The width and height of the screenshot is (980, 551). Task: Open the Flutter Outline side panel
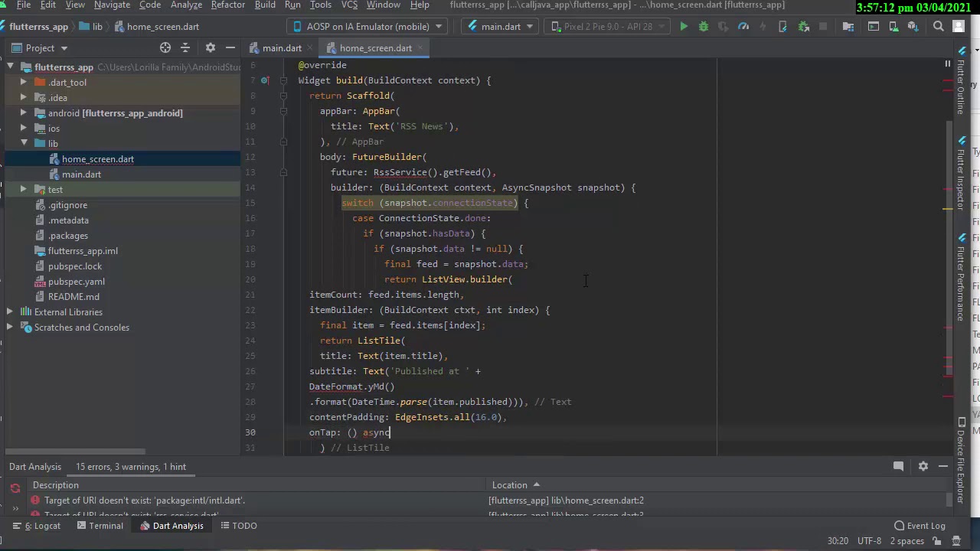(x=960, y=81)
